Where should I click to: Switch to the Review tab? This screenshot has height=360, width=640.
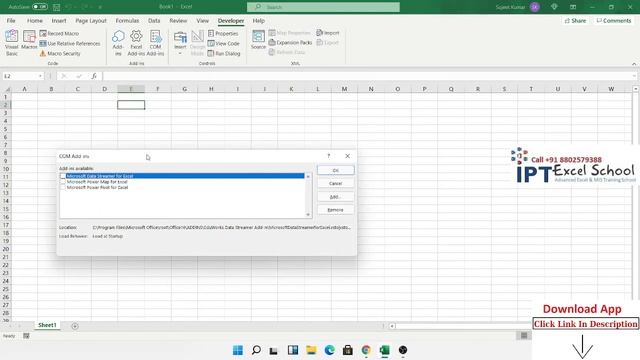[178, 20]
